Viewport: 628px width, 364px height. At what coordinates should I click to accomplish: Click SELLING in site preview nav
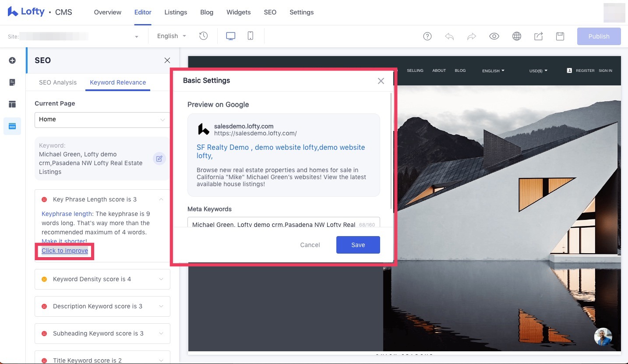pos(415,71)
